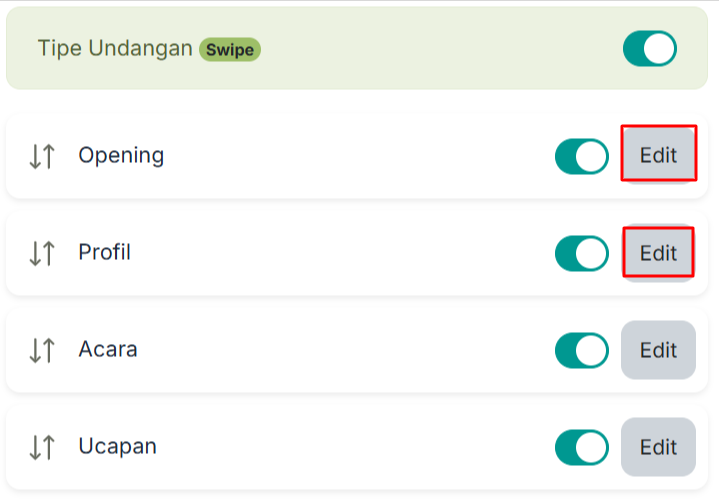Select the Ucapan row label
Viewport: 719px width, 499px height.
tap(117, 447)
